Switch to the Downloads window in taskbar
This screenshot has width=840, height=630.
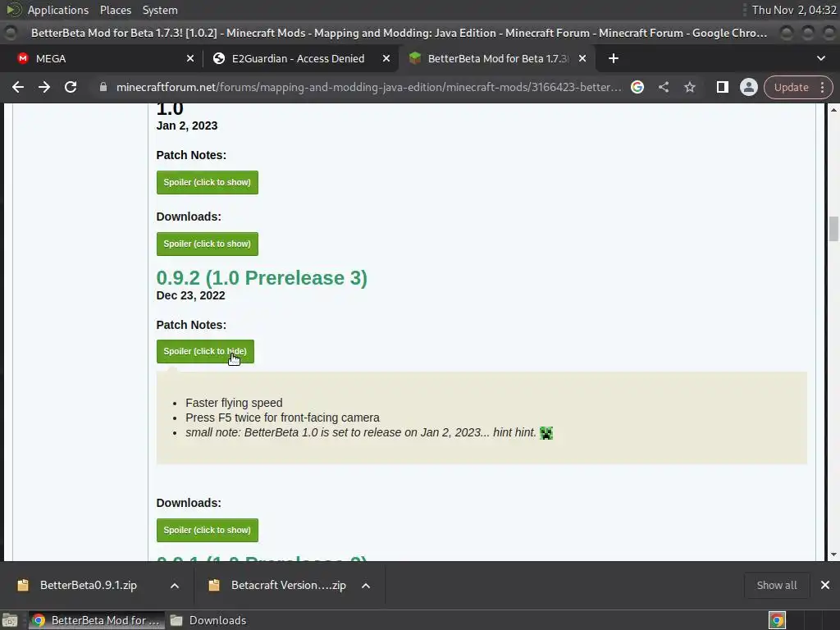[x=208, y=620]
